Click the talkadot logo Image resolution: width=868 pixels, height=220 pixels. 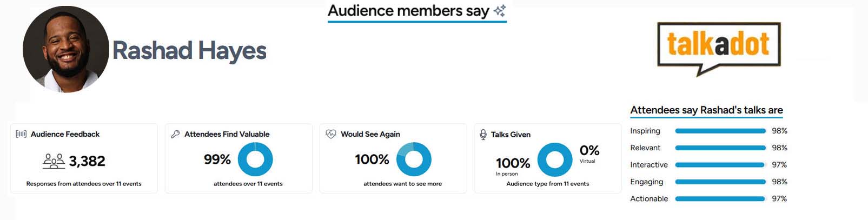tap(718, 48)
